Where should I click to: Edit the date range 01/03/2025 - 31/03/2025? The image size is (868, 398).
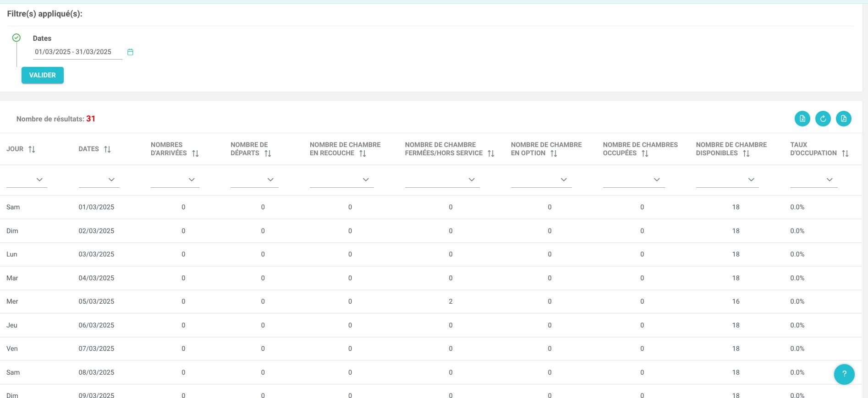[77, 52]
